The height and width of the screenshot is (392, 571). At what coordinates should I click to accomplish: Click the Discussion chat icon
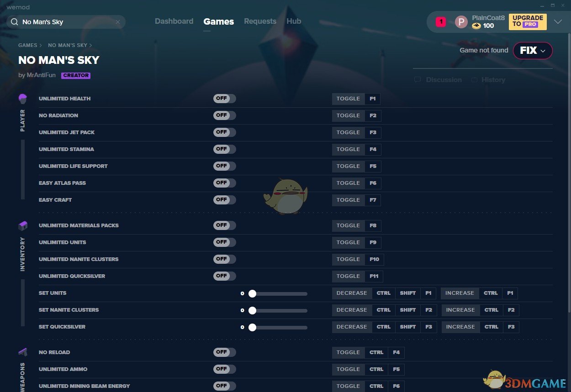(418, 80)
